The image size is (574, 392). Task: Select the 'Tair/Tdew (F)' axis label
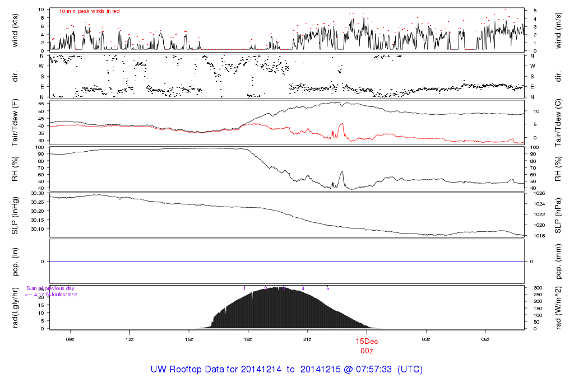(x=16, y=122)
